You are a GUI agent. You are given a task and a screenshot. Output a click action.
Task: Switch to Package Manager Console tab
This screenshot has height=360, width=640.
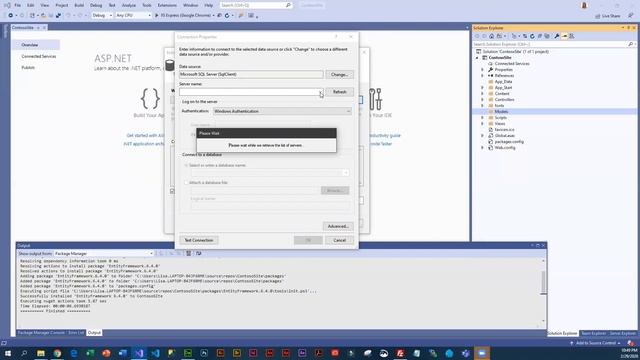coord(41,333)
